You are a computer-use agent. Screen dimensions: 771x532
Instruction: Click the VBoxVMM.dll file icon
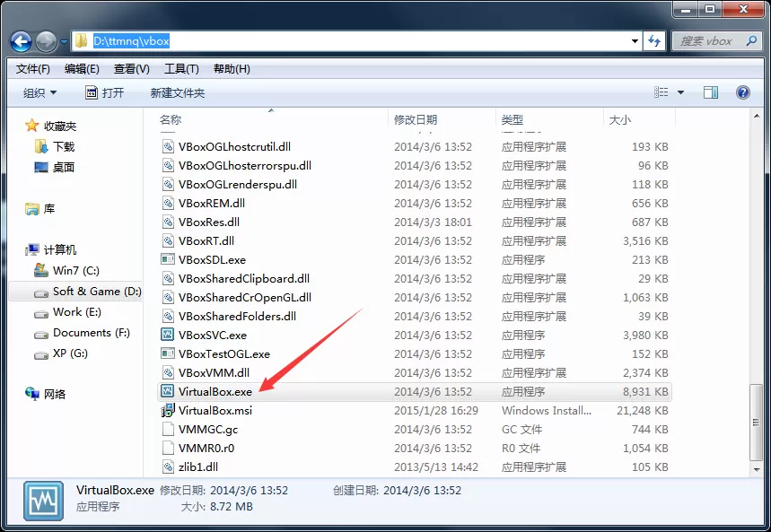[168, 372]
